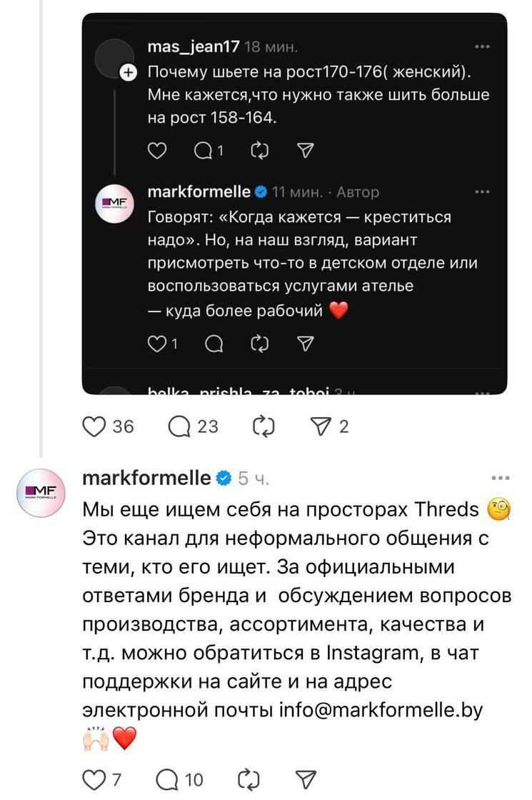Open the MF avatar beside the 5 ч. post
The image size is (532, 800).
[x=41, y=490]
